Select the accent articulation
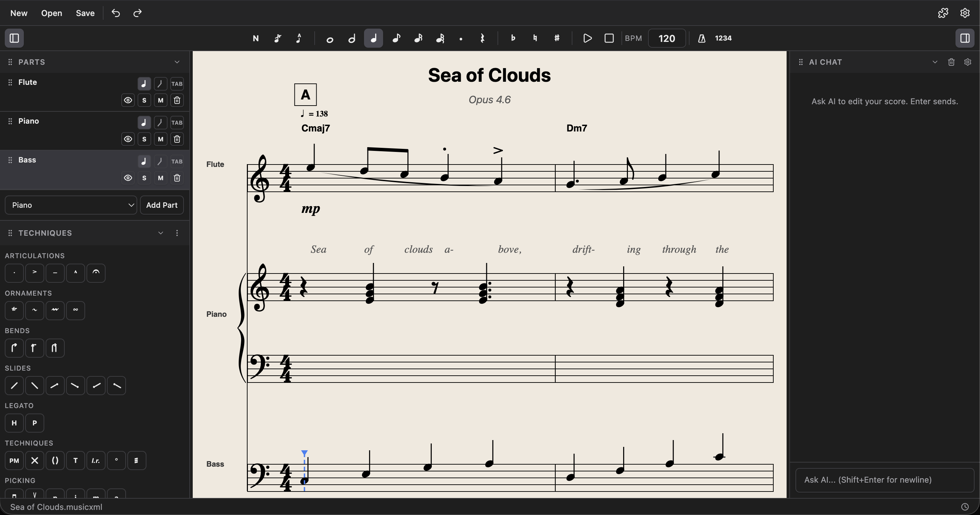 point(34,272)
